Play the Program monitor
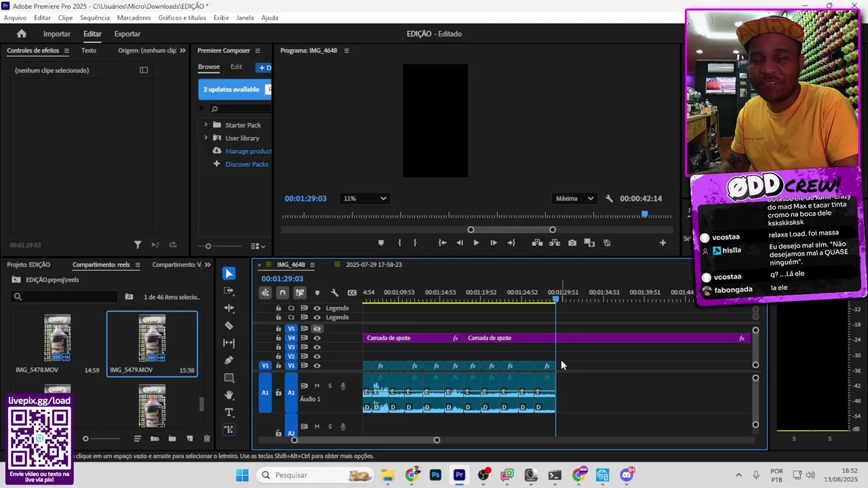868x488 pixels. [476, 243]
